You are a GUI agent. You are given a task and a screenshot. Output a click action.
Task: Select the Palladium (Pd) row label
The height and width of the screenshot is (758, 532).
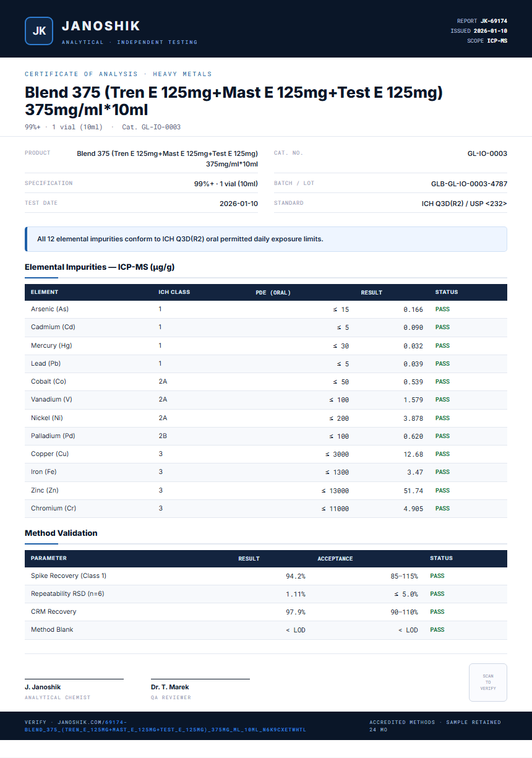54,436
